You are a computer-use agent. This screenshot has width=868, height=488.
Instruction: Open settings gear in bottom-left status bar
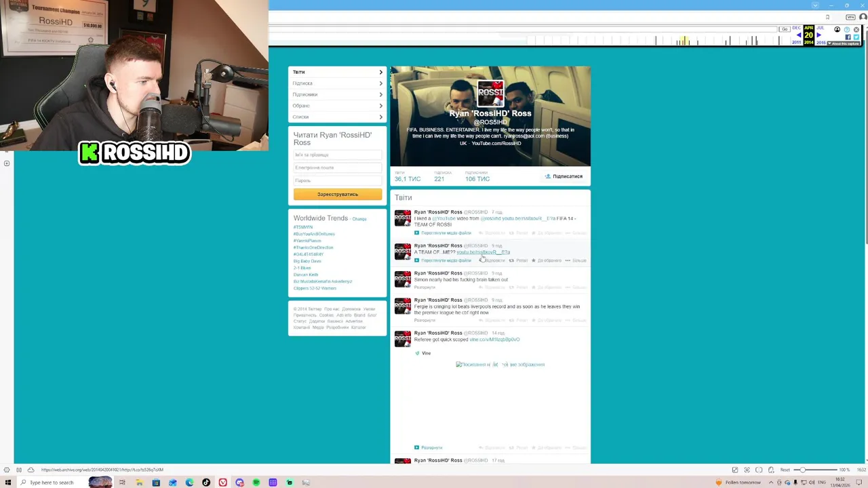pyautogui.click(x=7, y=470)
